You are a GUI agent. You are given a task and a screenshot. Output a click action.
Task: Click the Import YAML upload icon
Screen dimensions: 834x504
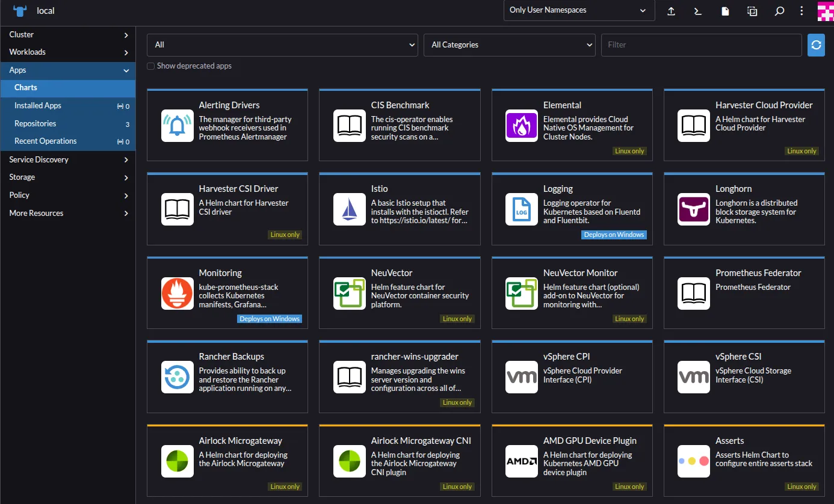tap(671, 11)
